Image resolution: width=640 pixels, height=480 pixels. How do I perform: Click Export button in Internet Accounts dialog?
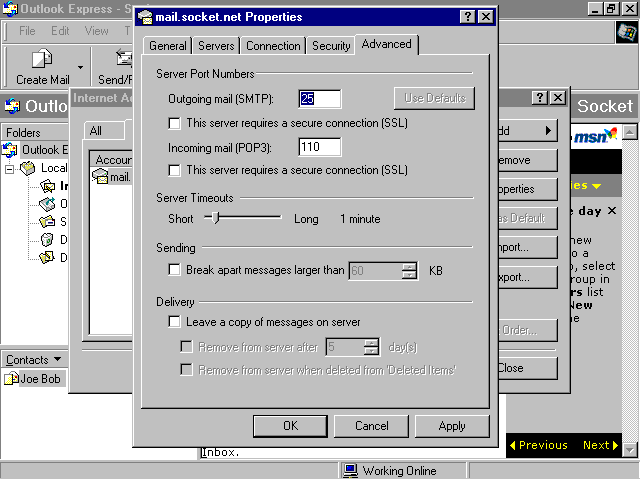528,278
